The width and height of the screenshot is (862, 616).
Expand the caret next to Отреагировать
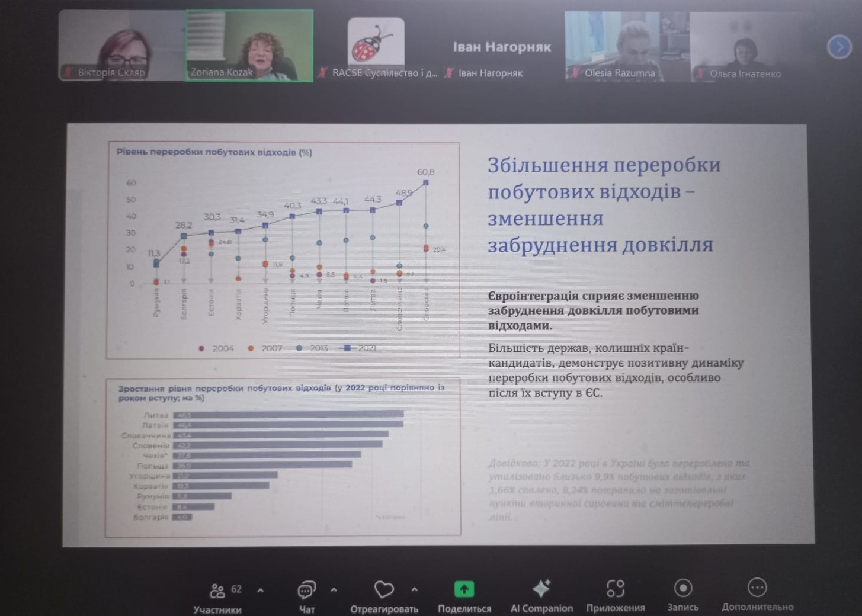click(414, 589)
